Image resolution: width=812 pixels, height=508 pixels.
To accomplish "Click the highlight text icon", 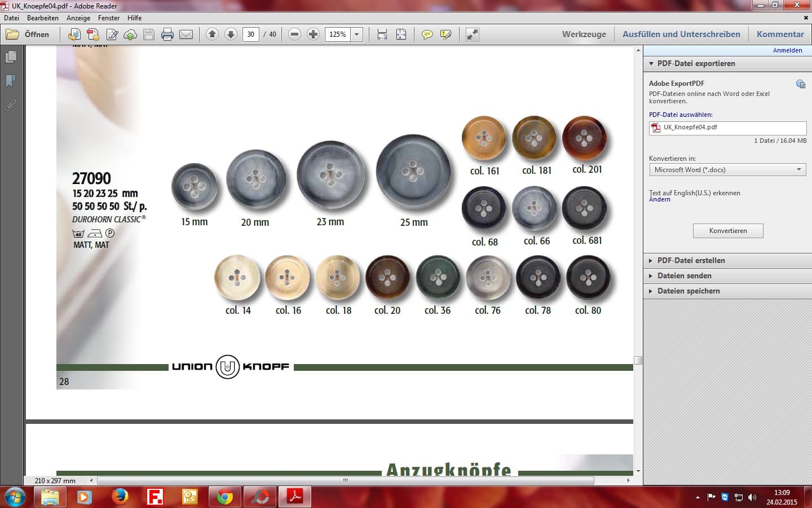I will point(445,34).
